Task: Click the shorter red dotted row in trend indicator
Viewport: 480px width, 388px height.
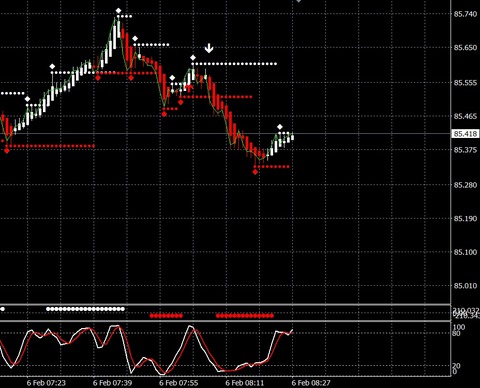Action: (x=166, y=315)
